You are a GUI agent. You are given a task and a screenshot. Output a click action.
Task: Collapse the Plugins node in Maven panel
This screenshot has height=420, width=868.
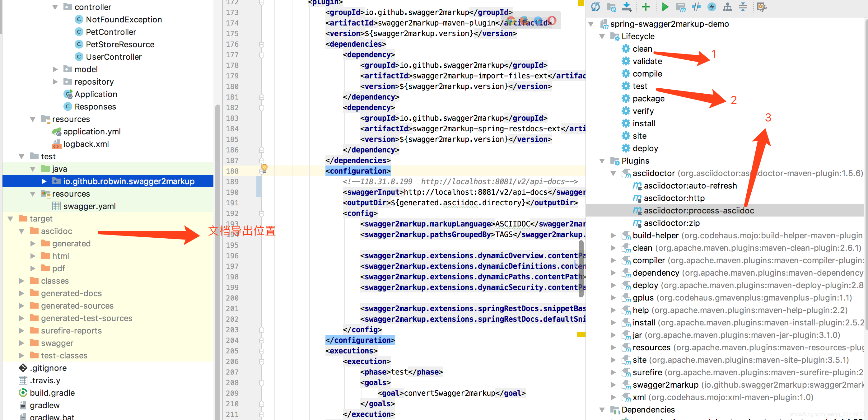pos(602,161)
